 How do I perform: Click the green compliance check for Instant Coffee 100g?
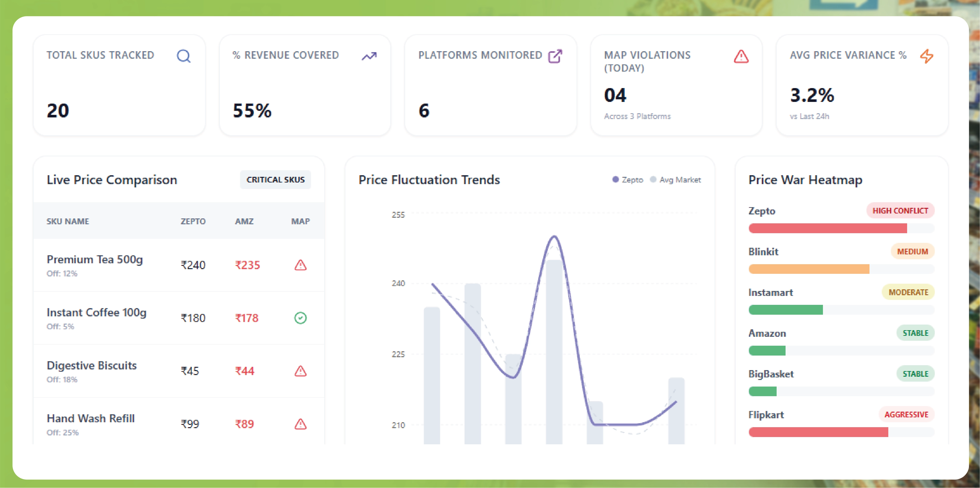coord(300,318)
